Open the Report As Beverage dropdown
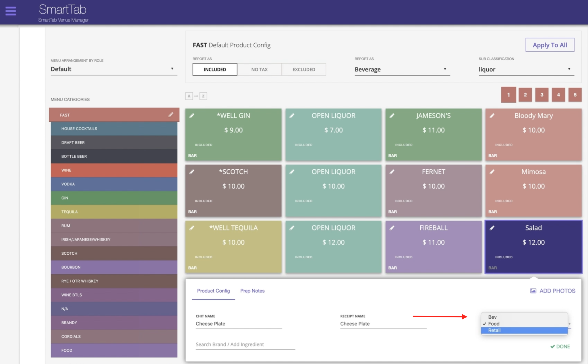This screenshot has height=364, width=588. coord(402,69)
